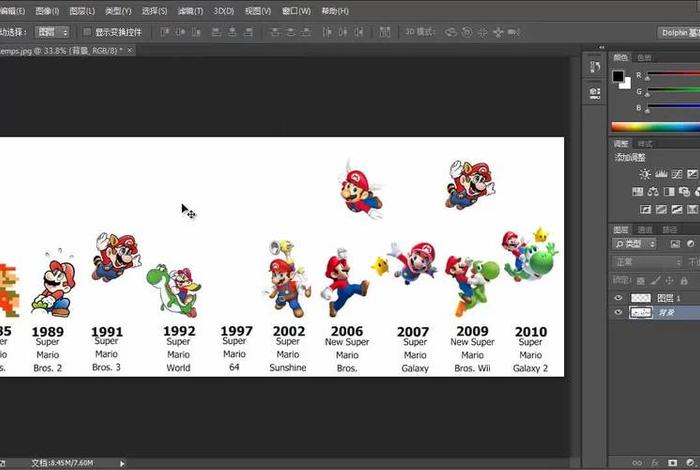The height and width of the screenshot is (470, 700).
Task: Open the Dolphin workspace switcher dropdown
Action: 679,33
